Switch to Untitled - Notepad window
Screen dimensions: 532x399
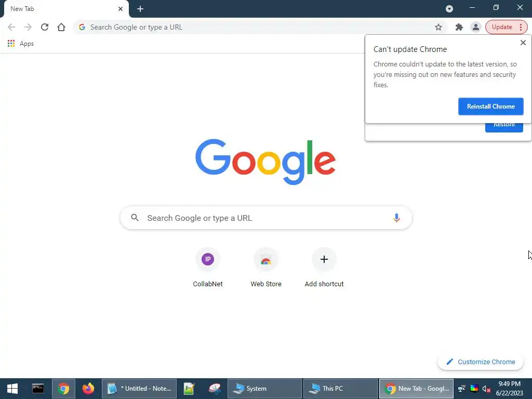(139, 389)
